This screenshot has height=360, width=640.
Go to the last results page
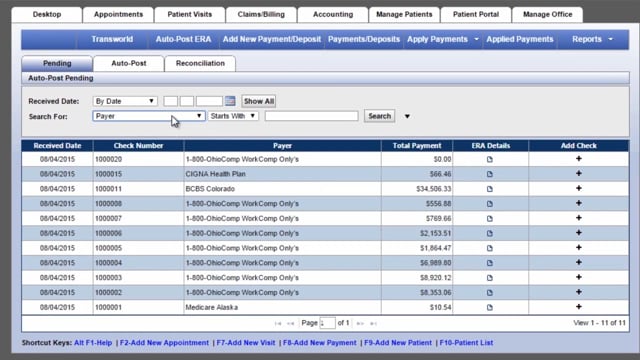click(x=373, y=323)
